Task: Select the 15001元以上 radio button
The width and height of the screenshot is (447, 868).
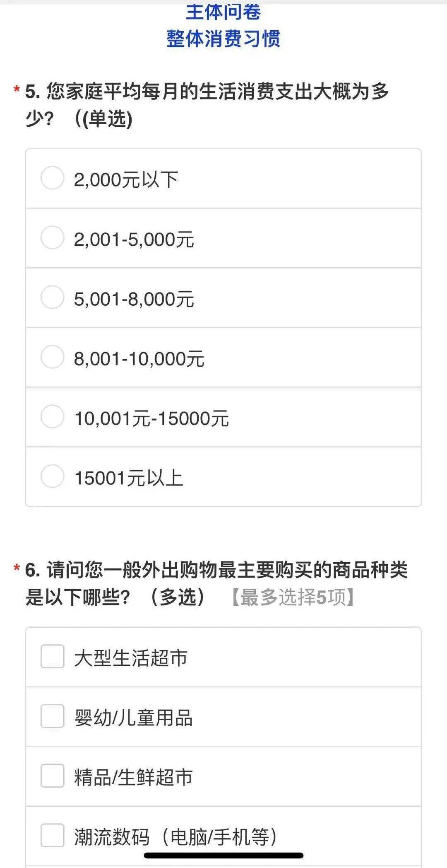Action: coord(52,476)
